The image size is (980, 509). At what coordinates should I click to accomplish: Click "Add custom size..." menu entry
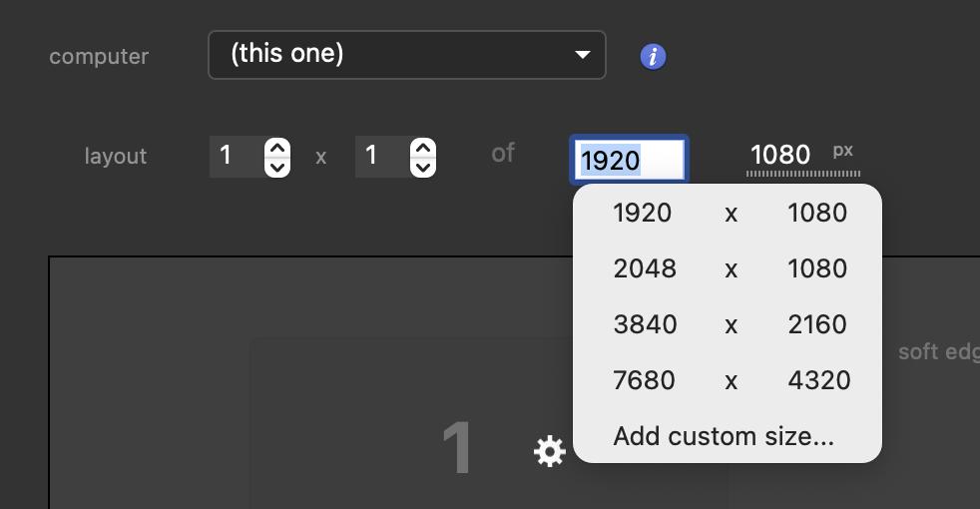click(724, 436)
